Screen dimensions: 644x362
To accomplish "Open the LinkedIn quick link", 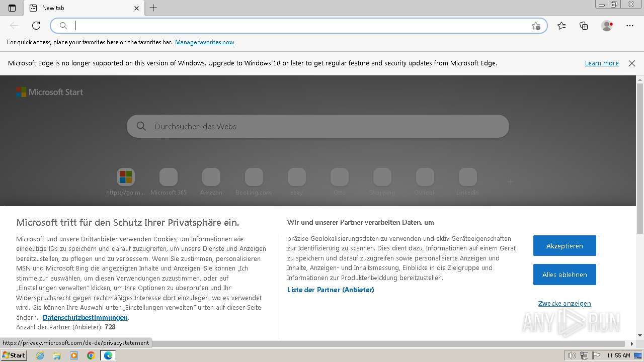I will coord(467,182).
